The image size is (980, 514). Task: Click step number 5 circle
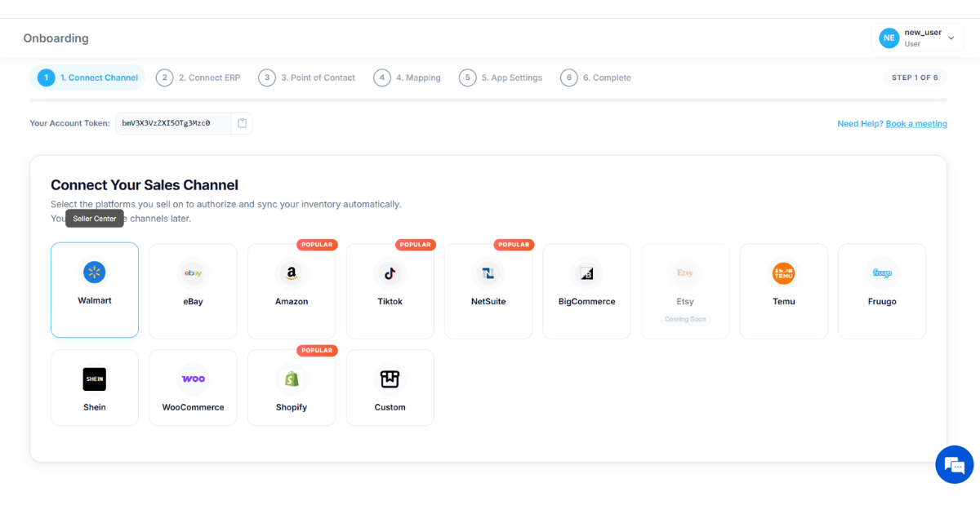tap(467, 78)
